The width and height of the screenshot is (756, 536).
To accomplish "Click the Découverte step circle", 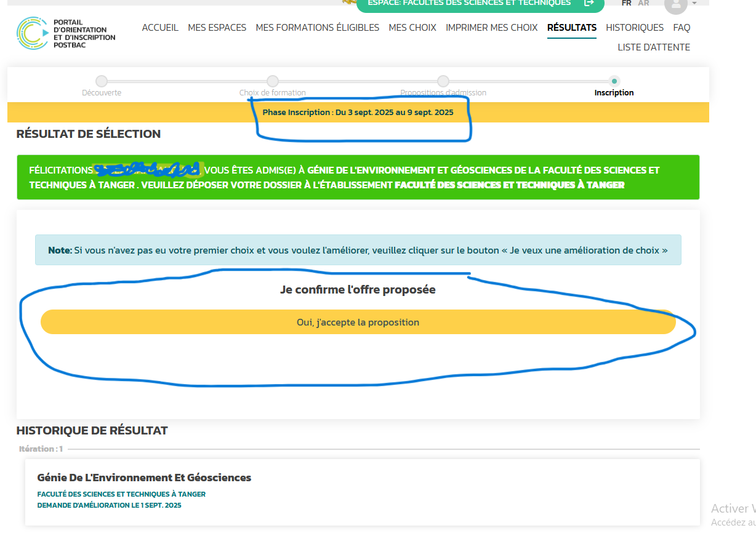I will [x=102, y=81].
